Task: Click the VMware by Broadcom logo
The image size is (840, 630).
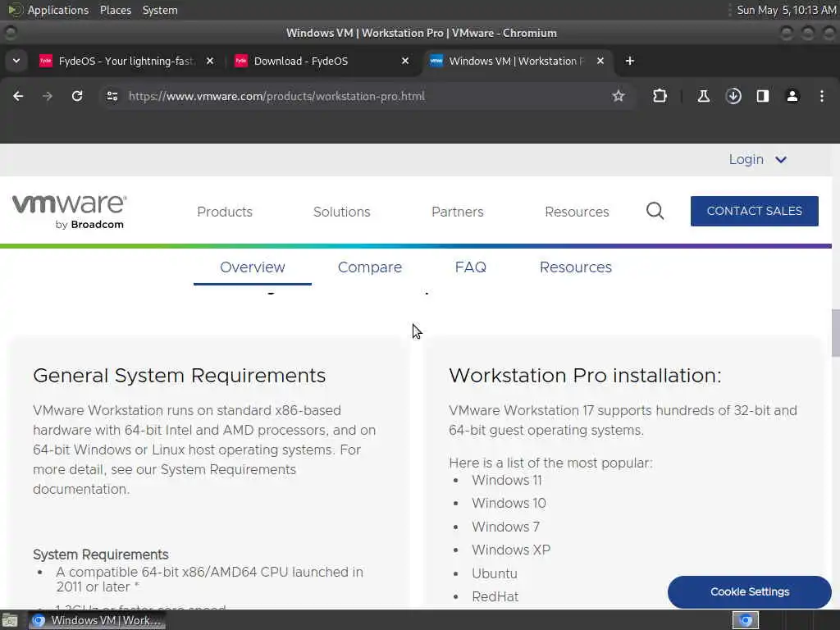Action: pyautogui.click(x=69, y=212)
